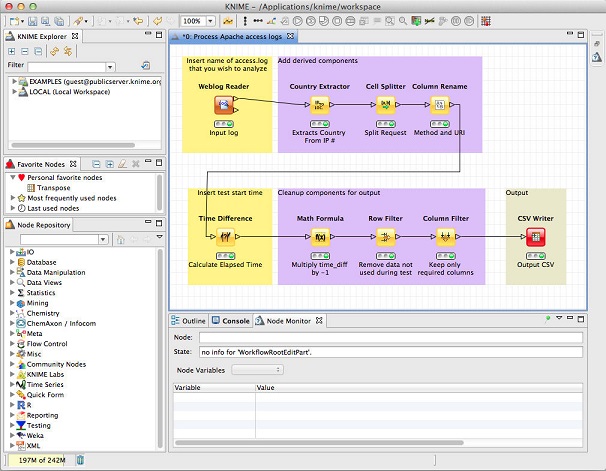Open the Node Repository search dropdown arrow
The height and width of the screenshot is (471, 606).
tap(103, 240)
